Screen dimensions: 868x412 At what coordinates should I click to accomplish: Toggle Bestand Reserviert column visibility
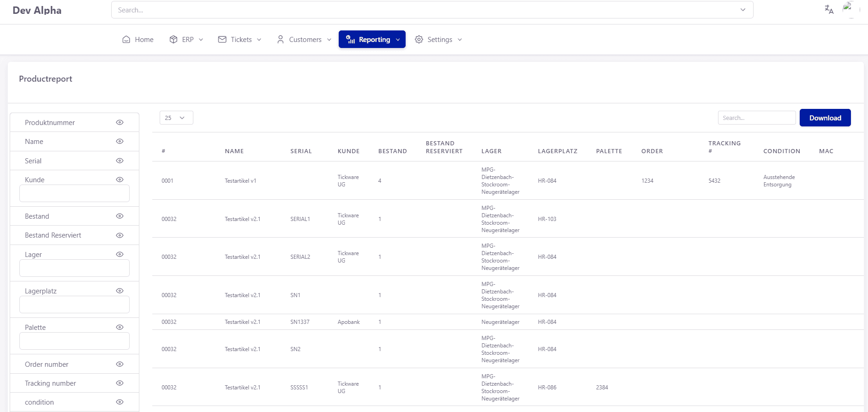pyautogui.click(x=120, y=235)
